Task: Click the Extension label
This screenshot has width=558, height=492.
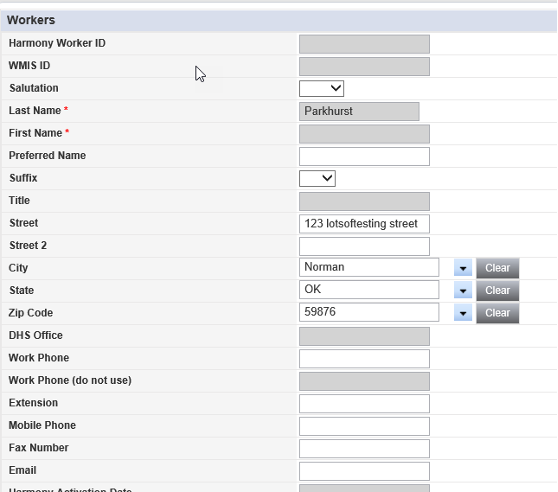Action: 33,403
